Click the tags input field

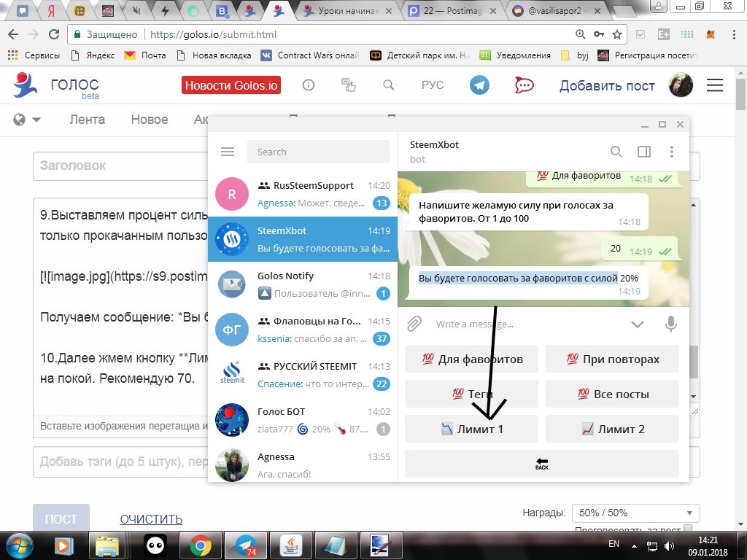tap(120, 462)
